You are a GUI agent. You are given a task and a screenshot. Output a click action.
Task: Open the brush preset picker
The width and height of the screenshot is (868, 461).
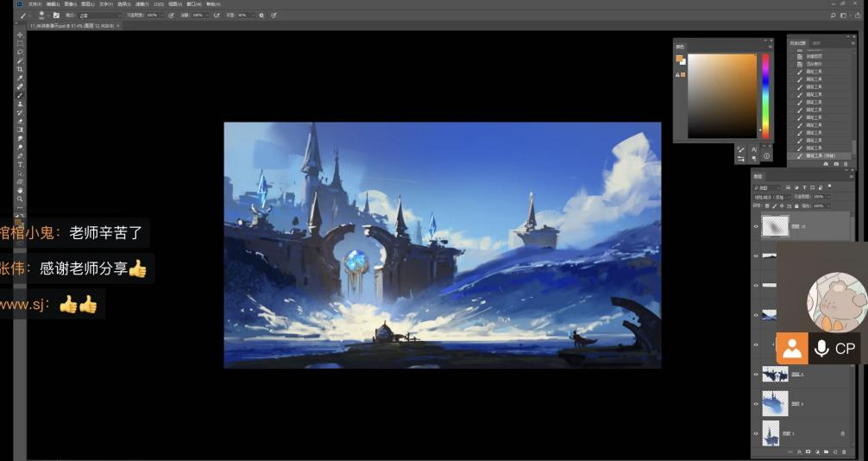42,16
